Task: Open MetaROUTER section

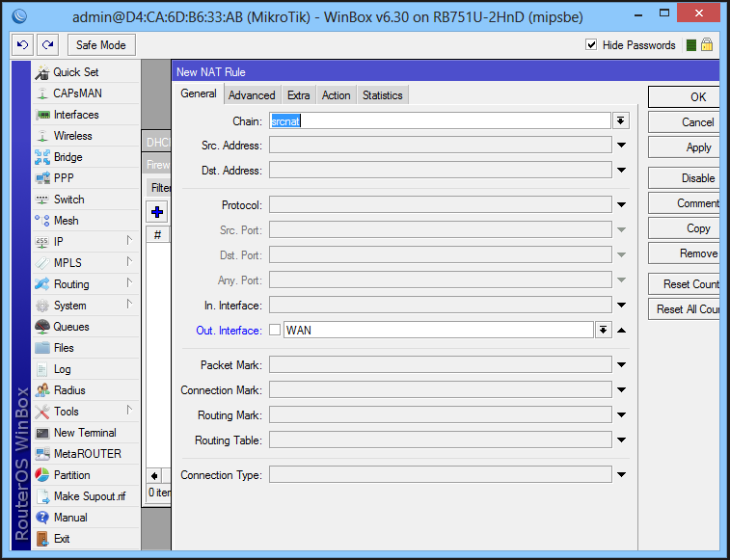Action: pos(86,454)
